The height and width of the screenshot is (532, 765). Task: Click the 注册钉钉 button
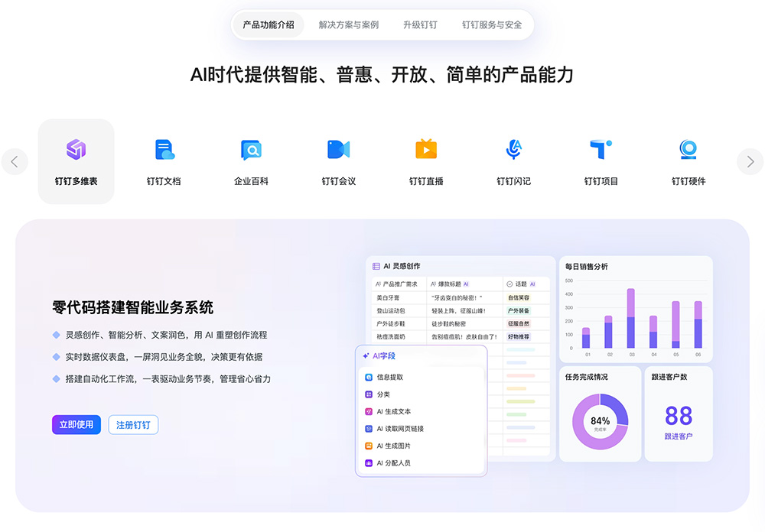coord(133,425)
